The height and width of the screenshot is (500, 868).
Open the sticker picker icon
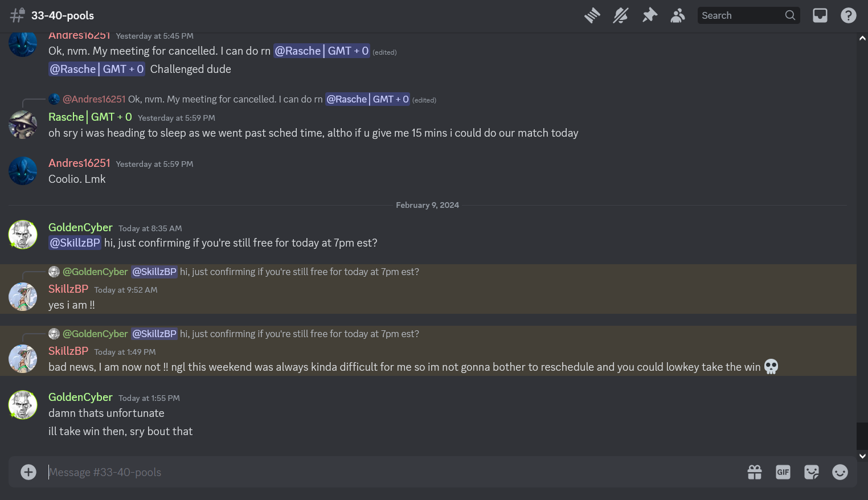pos(811,472)
